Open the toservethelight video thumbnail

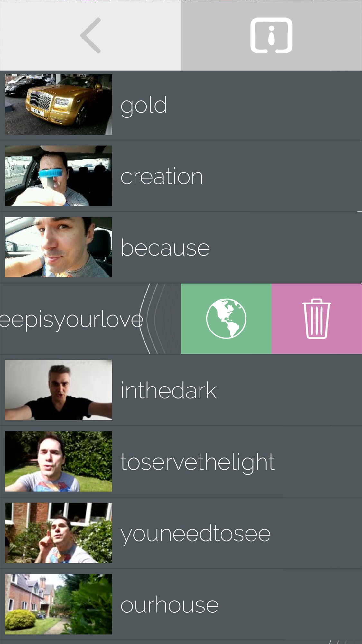click(59, 462)
